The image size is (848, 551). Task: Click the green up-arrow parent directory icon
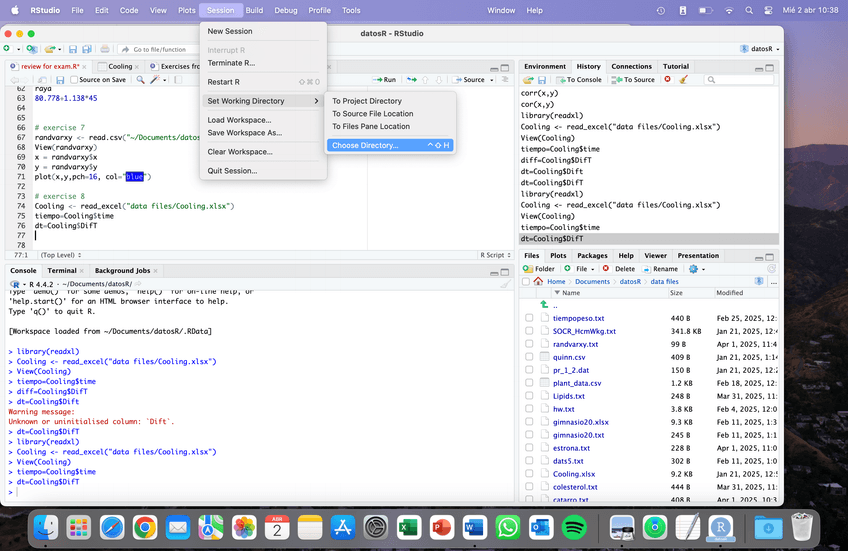[x=544, y=305]
